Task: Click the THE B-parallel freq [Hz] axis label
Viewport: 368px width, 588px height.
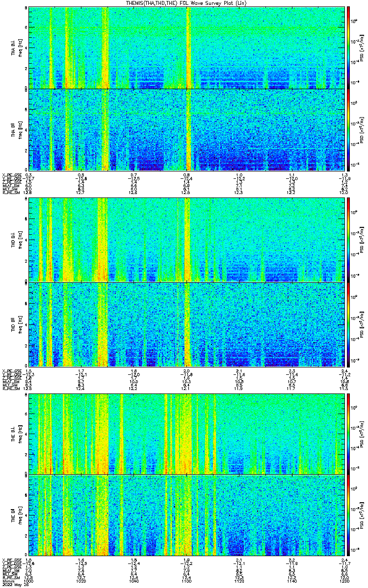Action: (20, 515)
